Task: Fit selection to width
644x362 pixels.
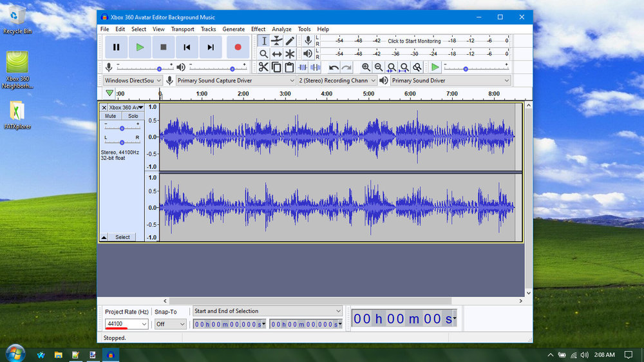Action: click(392, 67)
